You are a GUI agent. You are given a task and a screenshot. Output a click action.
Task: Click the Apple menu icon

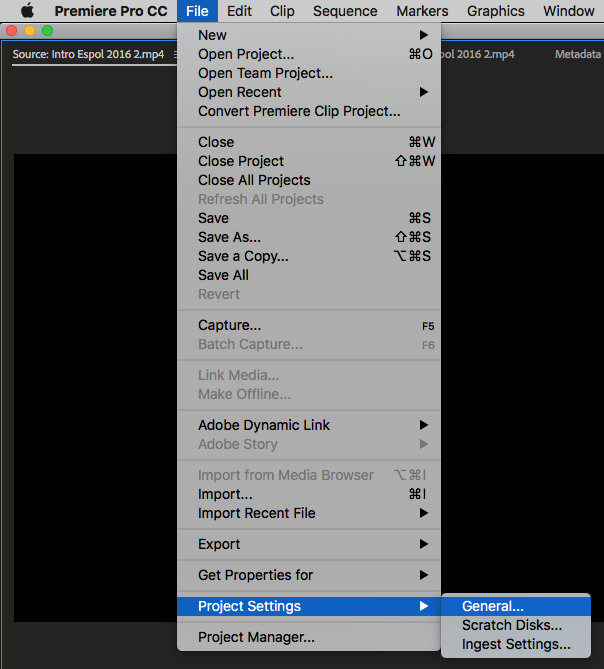click(27, 11)
